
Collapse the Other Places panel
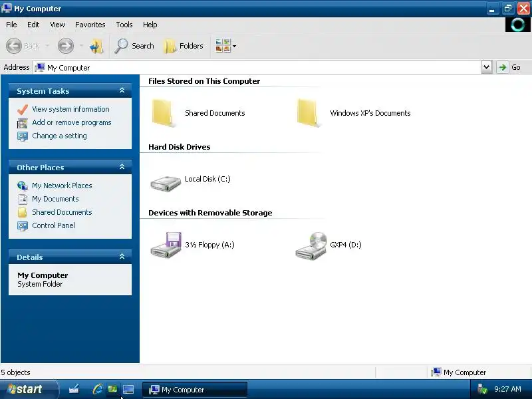[122, 167]
